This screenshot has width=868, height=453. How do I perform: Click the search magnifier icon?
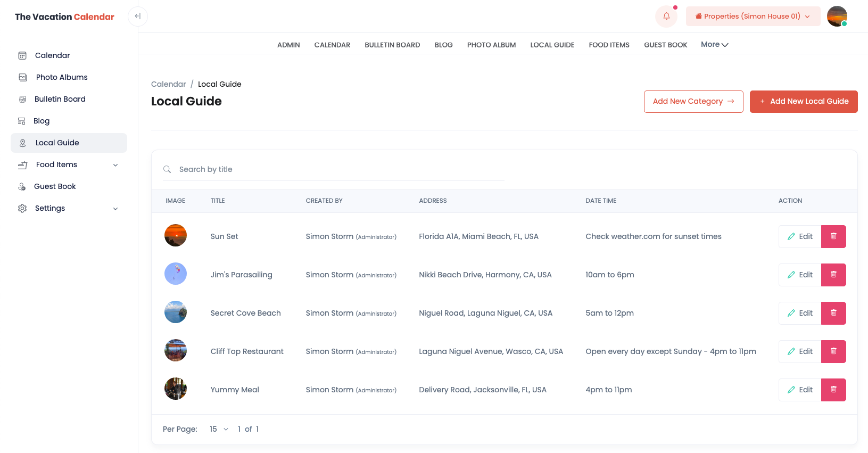click(167, 169)
